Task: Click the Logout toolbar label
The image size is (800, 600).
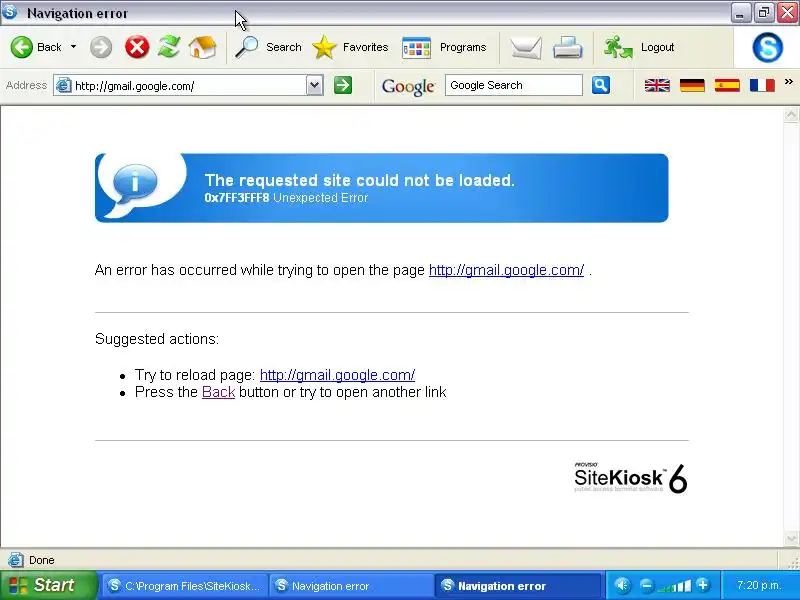Action: coord(657,47)
